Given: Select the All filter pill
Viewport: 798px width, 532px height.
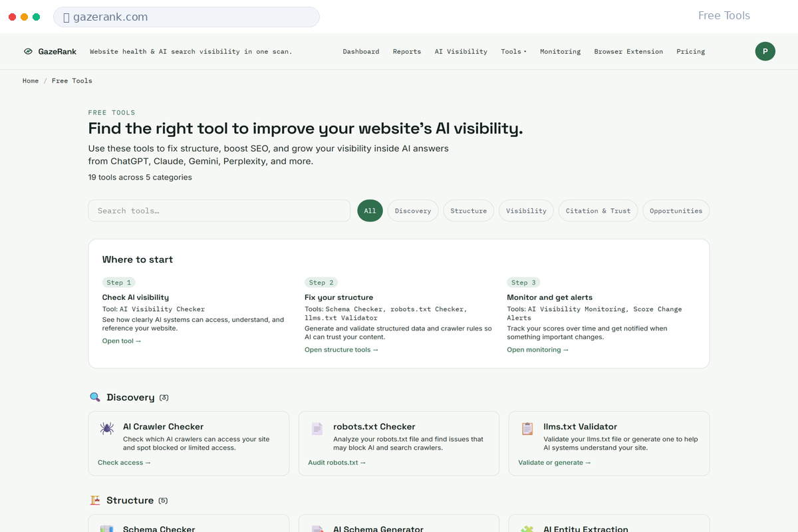Looking at the screenshot, I should click(370, 211).
